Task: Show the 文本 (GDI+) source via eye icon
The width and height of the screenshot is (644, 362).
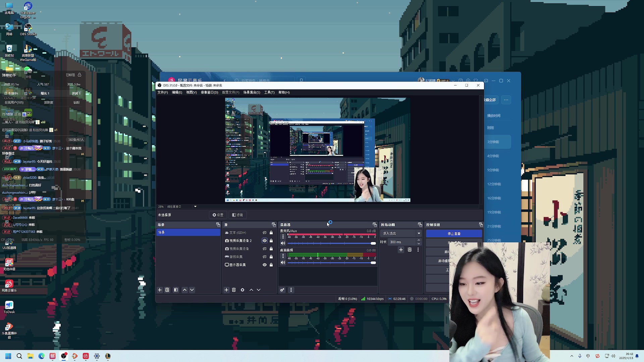Action: [265, 233]
